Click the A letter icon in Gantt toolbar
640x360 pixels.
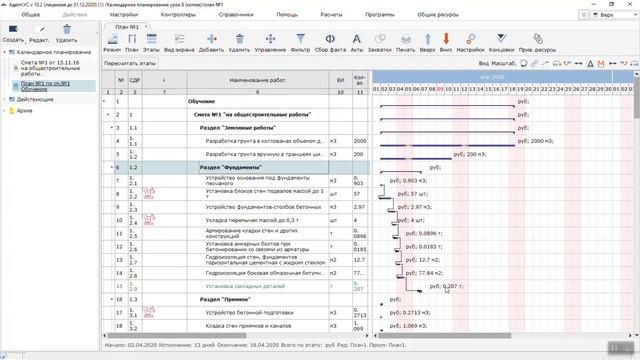(590, 63)
